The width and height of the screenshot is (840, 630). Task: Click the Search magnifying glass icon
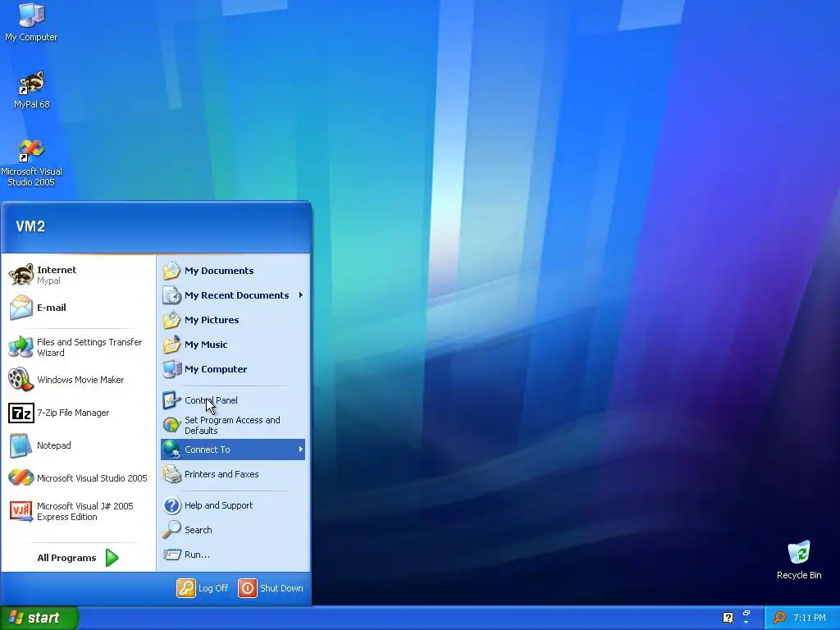pyautogui.click(x=171, y=530)
